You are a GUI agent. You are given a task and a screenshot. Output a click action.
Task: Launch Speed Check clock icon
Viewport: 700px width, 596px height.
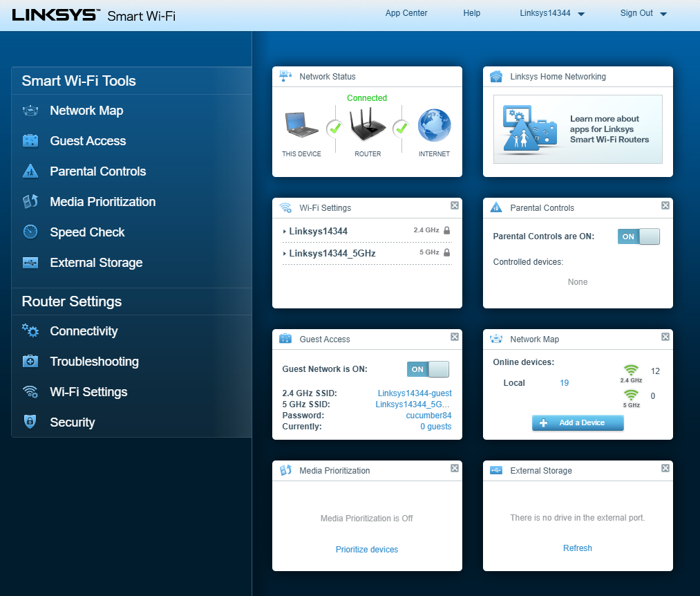(30, 232)
